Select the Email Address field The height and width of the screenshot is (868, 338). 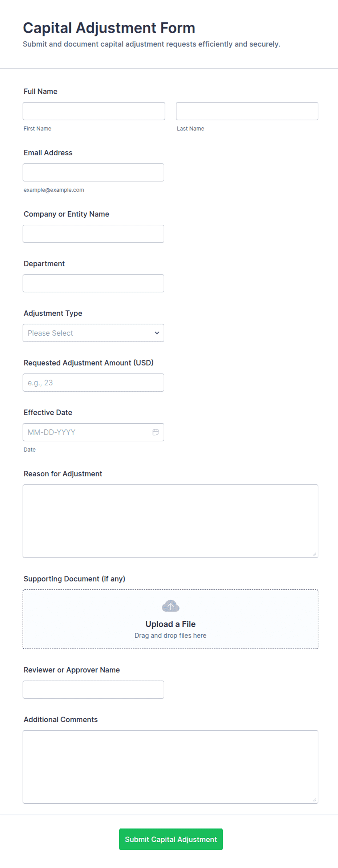click(93, 172)
